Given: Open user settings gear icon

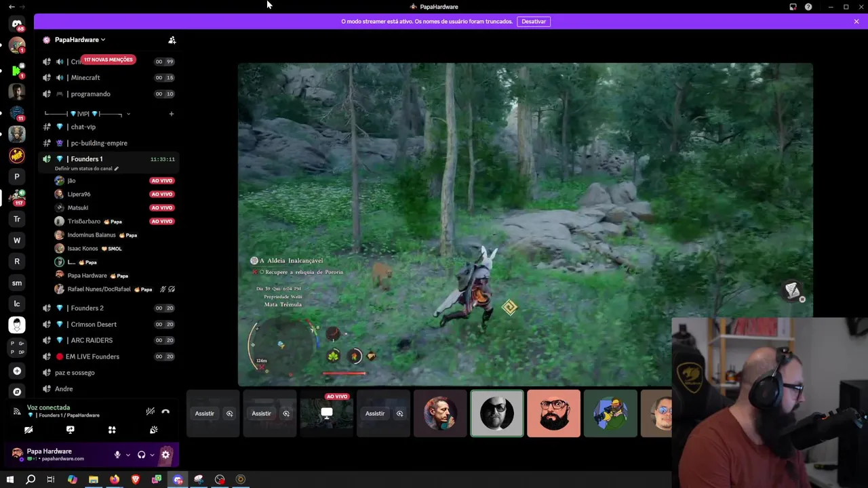Looking at the screenshot, I should pos(165,455).
